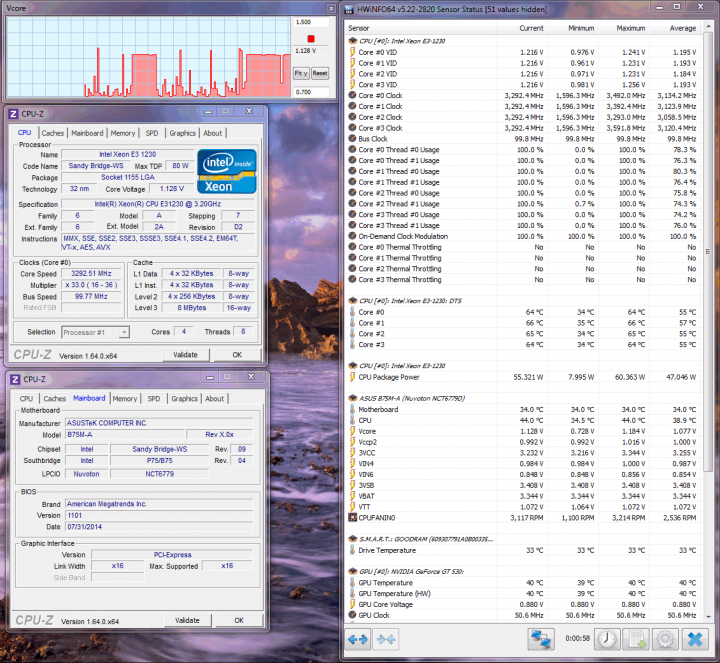Screen dimensions: 720x663
Task: Click OK in bottom CPU-Z window
Action: (239, 620)
